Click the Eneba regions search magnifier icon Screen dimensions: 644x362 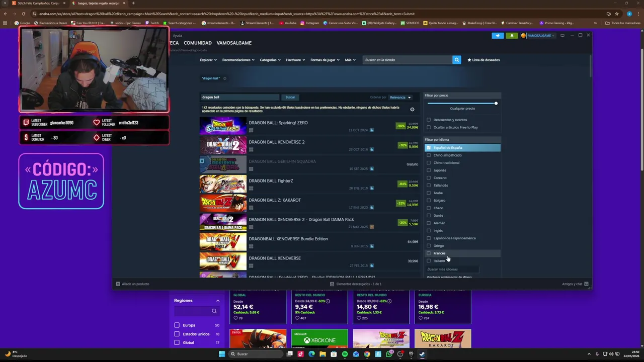tap(214, 311)
